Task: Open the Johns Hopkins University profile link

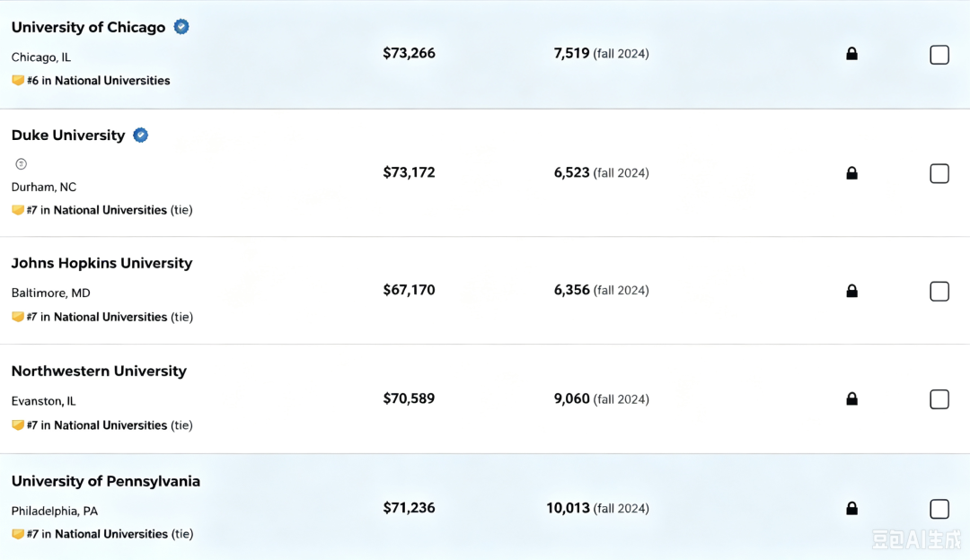Action: (102, 263)
